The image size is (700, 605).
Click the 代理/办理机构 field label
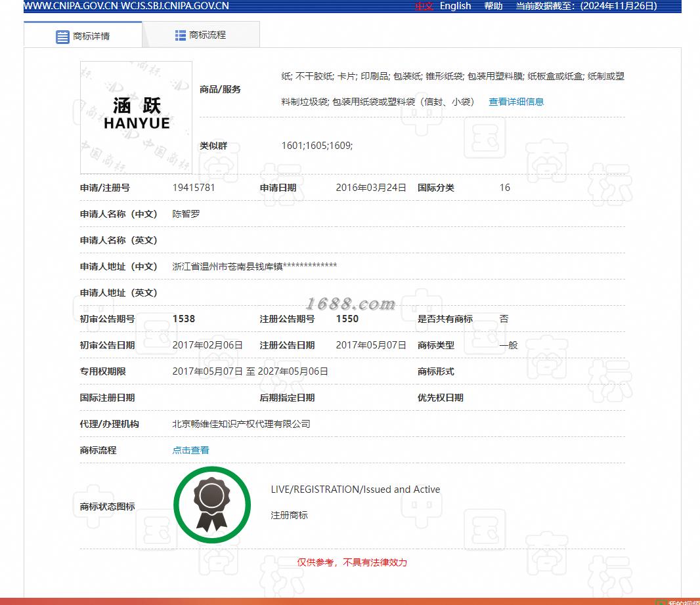(x=110, y=424)
